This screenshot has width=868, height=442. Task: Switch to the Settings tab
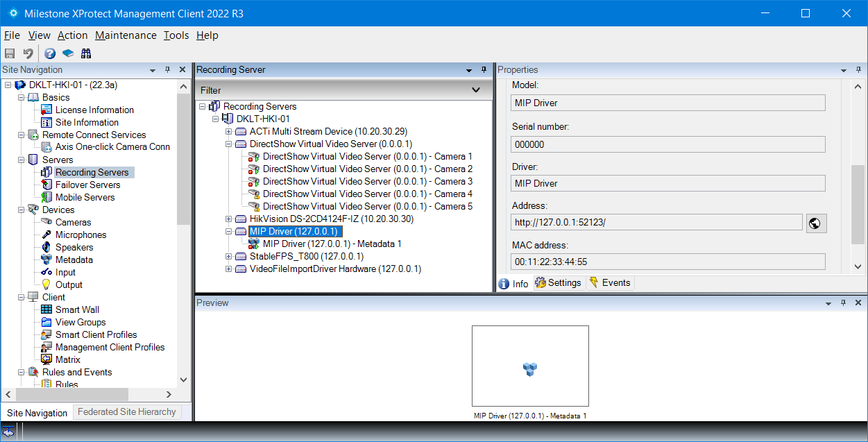point(559,283)
